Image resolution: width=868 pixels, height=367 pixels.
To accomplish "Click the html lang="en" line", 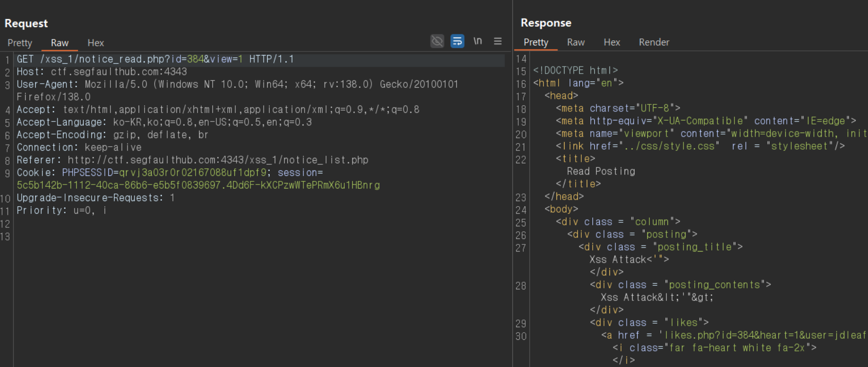I will click(x=578, y=83).
